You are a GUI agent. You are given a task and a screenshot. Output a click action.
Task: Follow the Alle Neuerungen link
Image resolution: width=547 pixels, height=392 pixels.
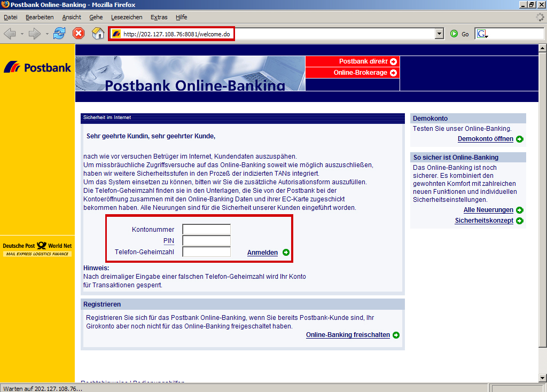pyautogui.click(x=488, y=210)
